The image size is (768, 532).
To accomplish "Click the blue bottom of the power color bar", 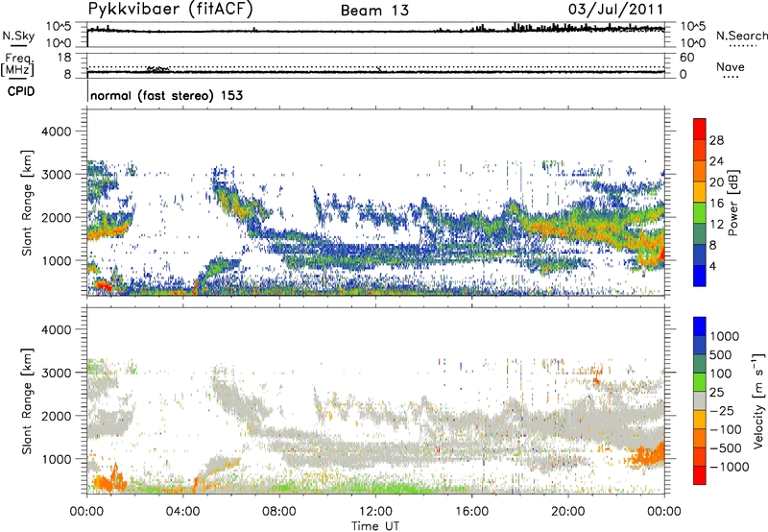I will pos(700,276).
